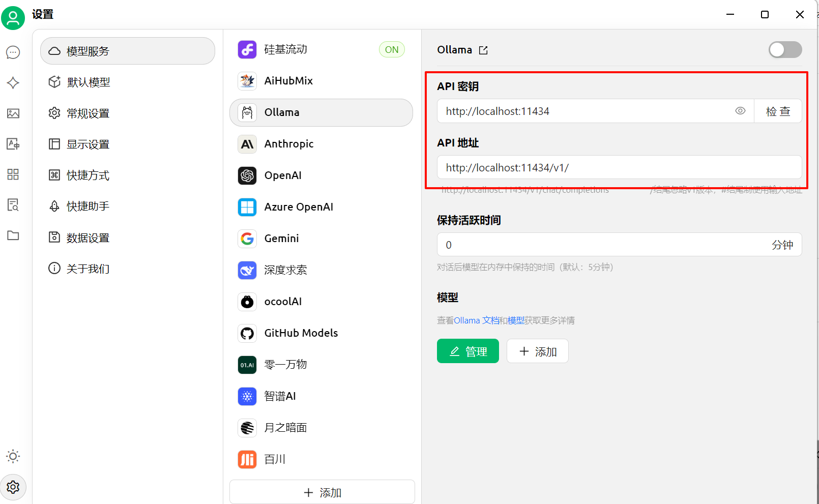
Task: Open 常规设置 settings section
Action: (x=128, y=113)
